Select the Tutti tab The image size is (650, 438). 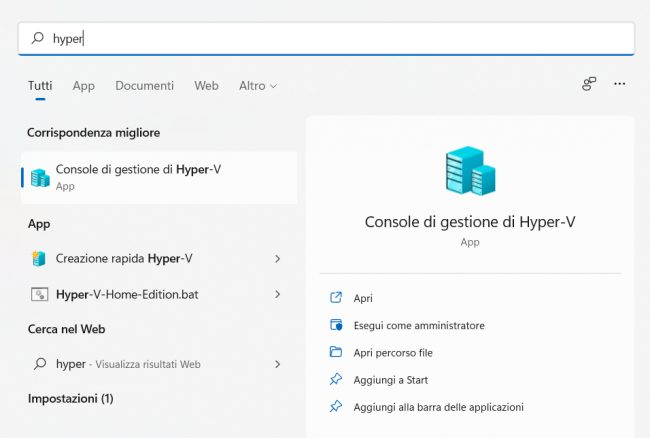pyautogui.click(x=40, y=86)
